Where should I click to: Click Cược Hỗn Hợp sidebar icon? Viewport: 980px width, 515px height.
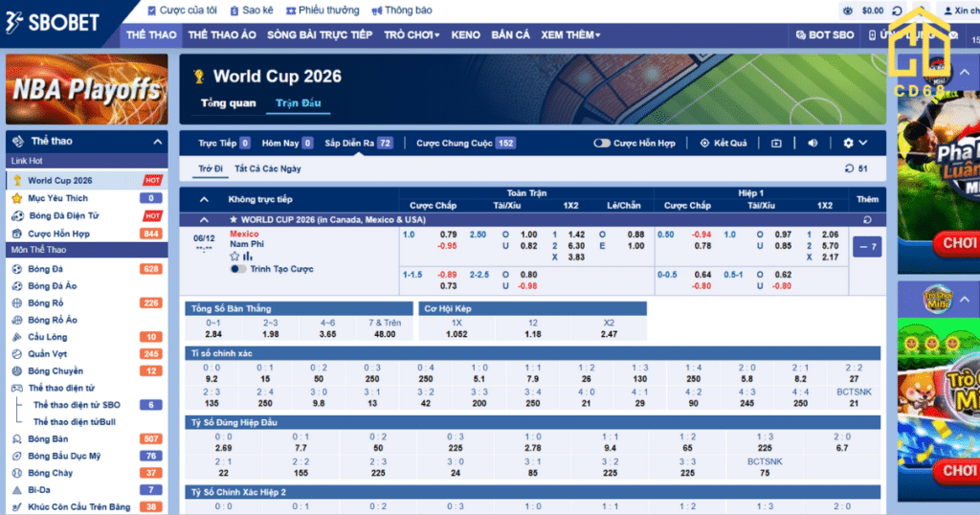click(x=17, y=234)
